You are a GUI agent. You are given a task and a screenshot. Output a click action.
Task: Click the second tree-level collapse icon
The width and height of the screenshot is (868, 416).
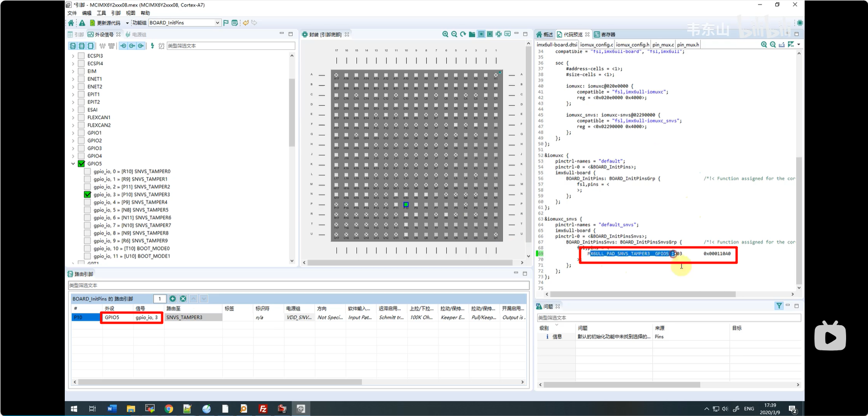[x=82, y=46]
